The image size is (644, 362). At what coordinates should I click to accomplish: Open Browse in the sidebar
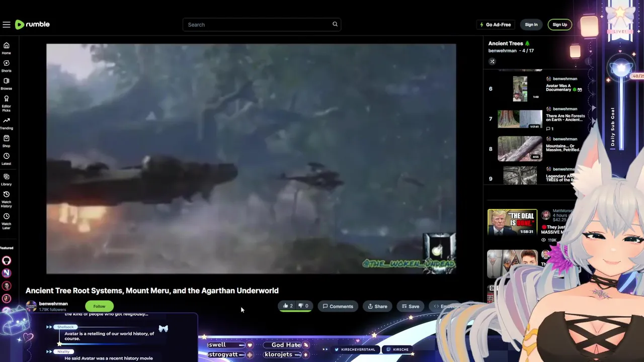[x=7, y=83]
